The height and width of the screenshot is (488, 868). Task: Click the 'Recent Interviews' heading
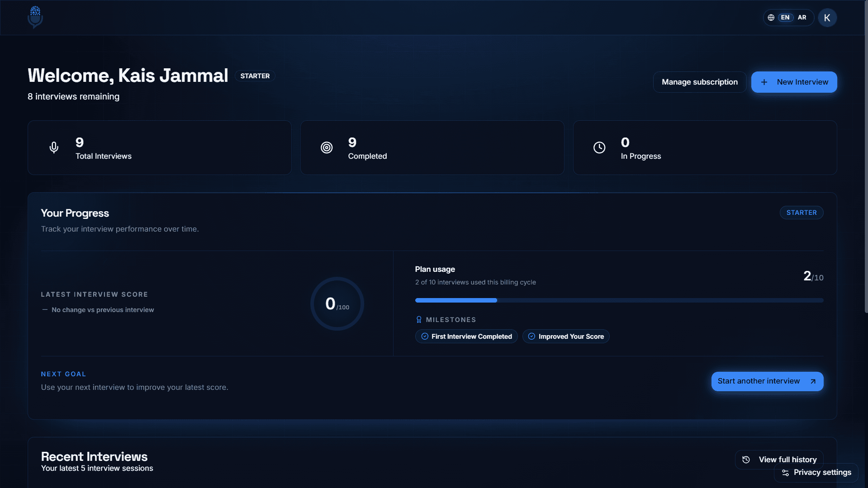(94, 456)
